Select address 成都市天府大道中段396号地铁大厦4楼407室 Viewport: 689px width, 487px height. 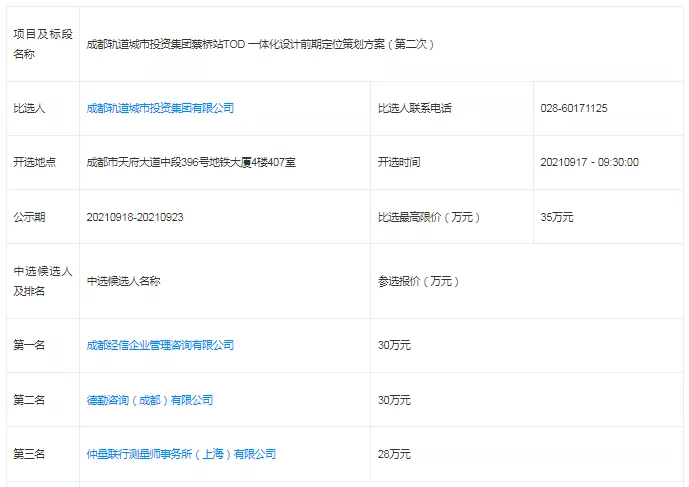pos(191,162)
